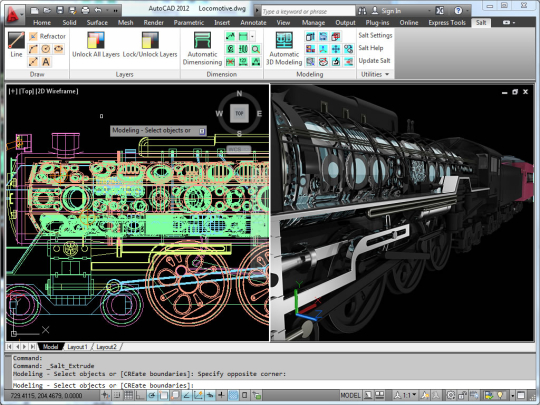
Task: Click the W direction on the ViewCube compass
Action: point(219,113)
